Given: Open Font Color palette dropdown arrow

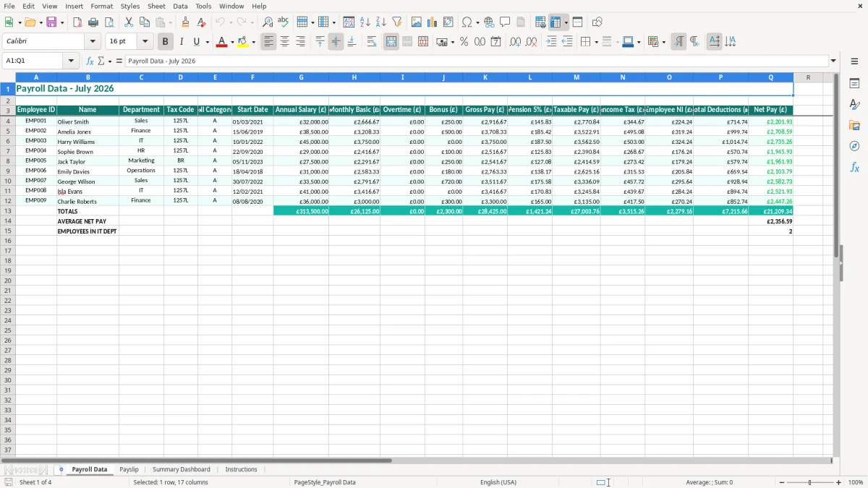Looking at the screenshot, I should (x=232, y=42).
